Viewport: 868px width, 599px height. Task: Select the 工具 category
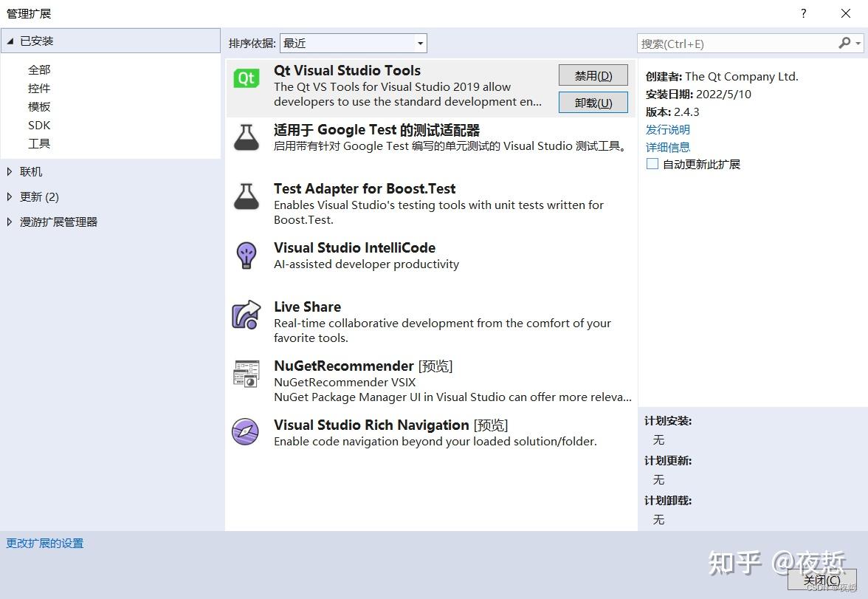[x=39, y=143]
